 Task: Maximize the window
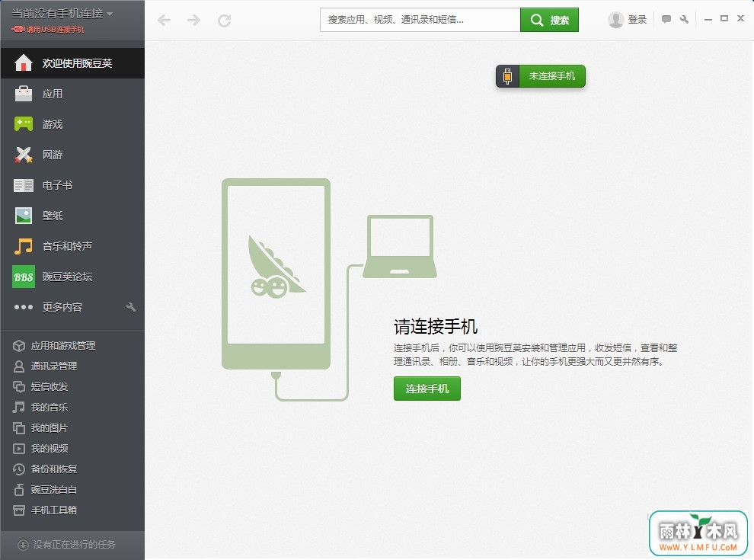724,19
